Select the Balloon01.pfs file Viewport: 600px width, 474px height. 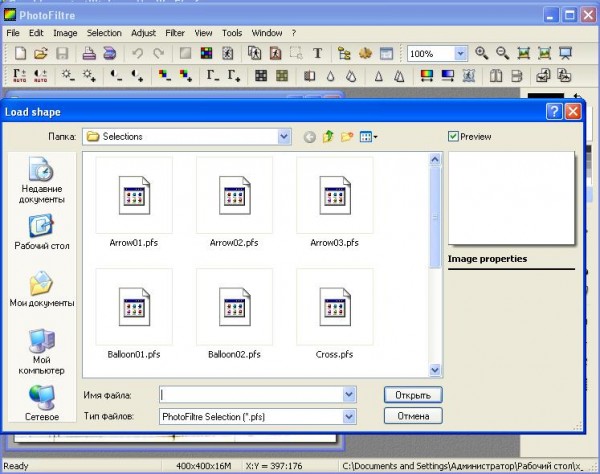pyautogui.click(x=134, y=314)
